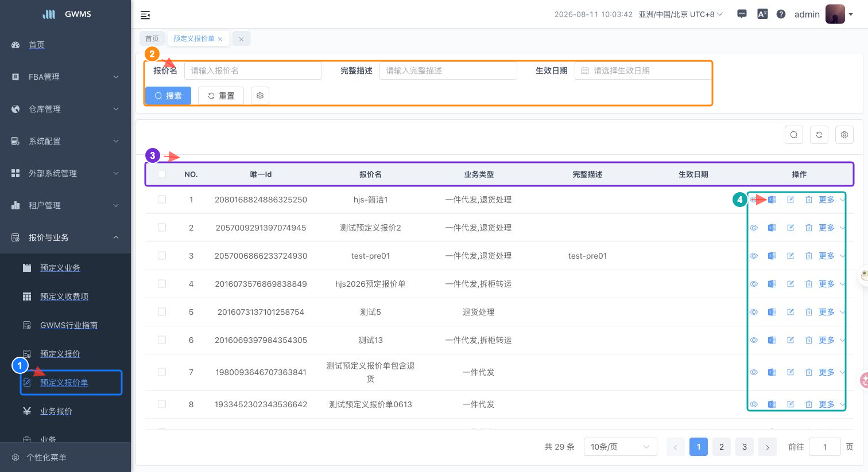The width and height of the screenshot is (868, 472).
Task: Open the 10条/页 page size dropdown
Action: tap(620, 447)
